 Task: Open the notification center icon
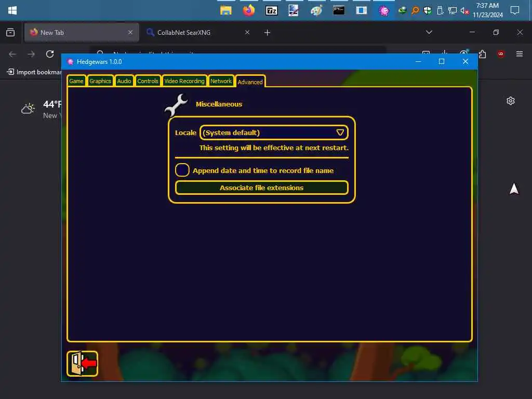515,10
